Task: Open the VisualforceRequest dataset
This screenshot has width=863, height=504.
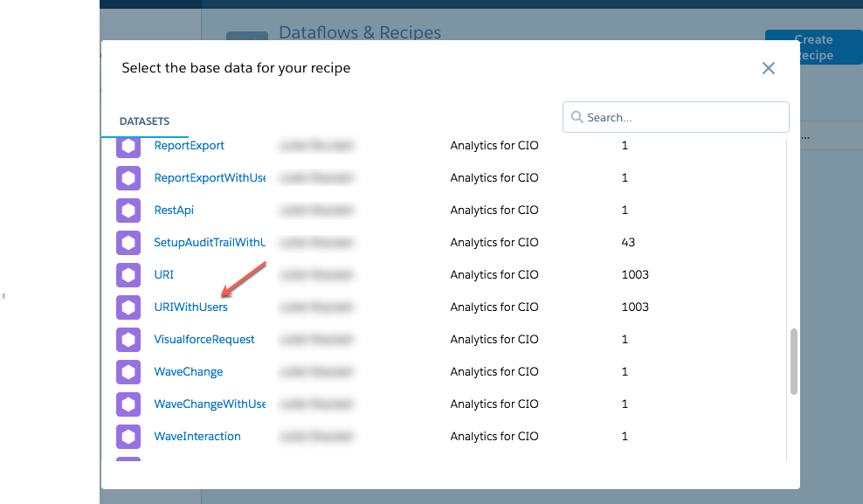Action: 204,340
